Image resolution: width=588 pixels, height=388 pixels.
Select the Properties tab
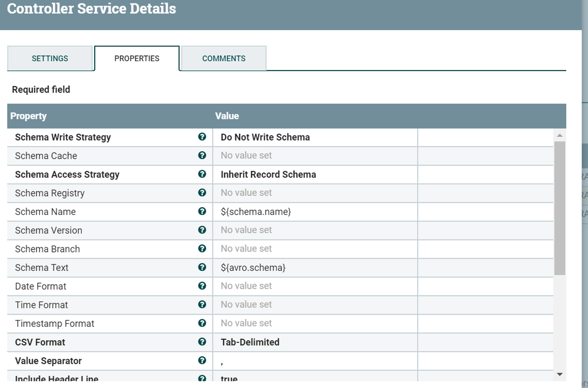(x=137, y=58)
